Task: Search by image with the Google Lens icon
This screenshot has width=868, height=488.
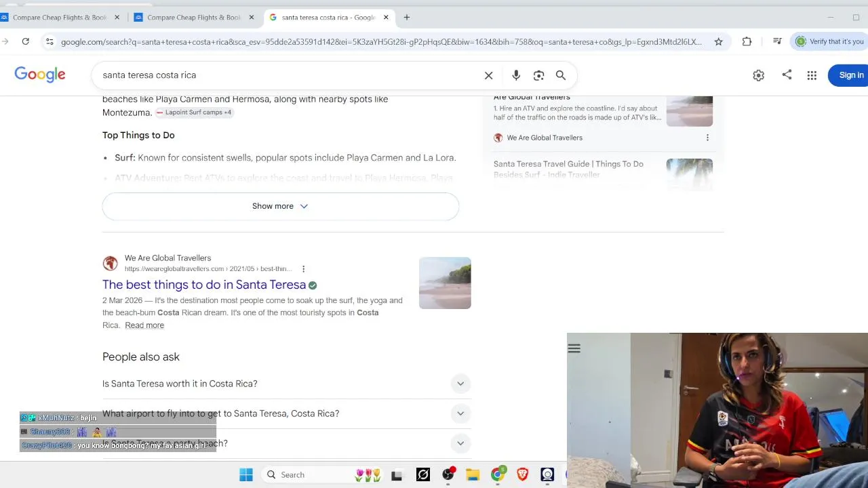Action: pyautogui.click(x=538, y=75)
